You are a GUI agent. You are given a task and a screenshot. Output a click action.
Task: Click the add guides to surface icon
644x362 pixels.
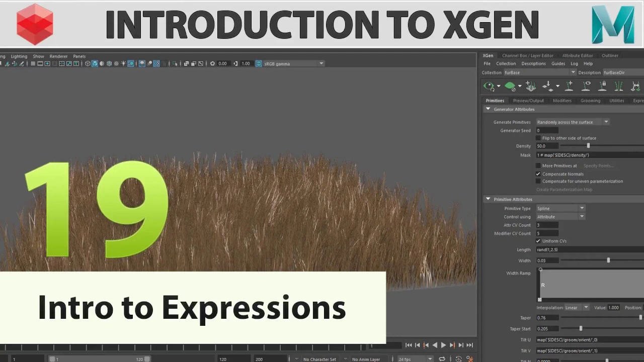[530, 86]
